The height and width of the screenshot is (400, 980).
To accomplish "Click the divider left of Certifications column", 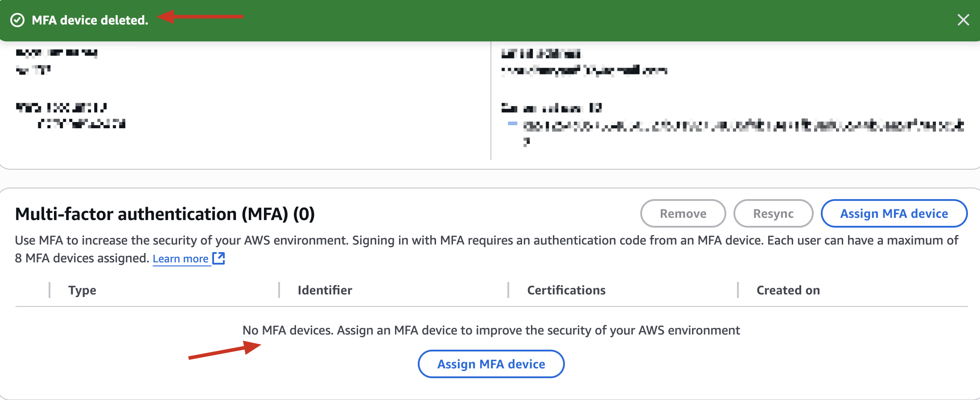I will [x=508, y=290].
